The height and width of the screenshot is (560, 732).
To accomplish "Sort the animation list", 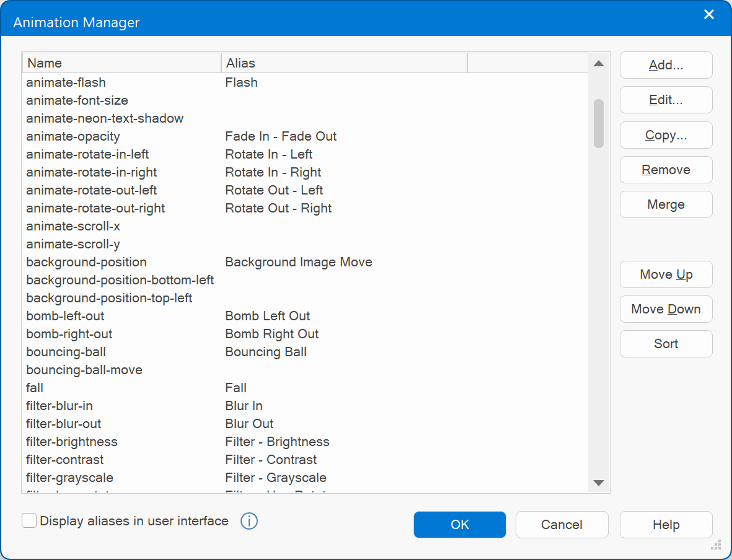I will (666, 344).
